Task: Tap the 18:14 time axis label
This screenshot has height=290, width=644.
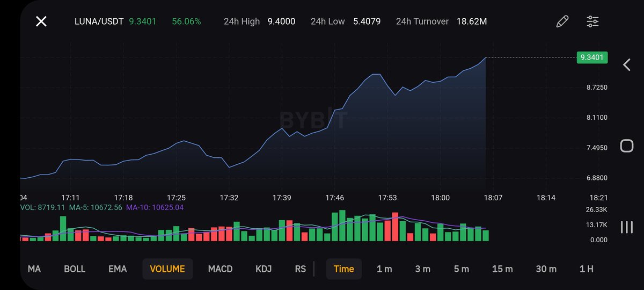Action: [x=546, y=198]
